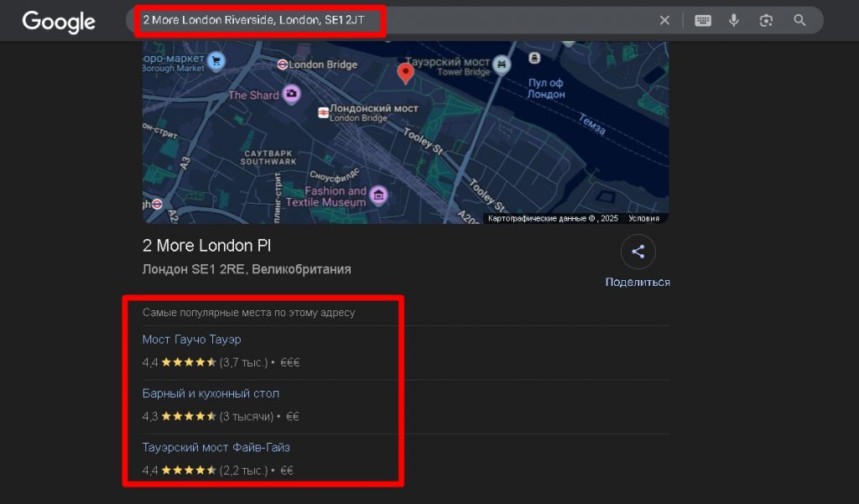Click the underground marker at map's bottom-left edge

[157, 204]
